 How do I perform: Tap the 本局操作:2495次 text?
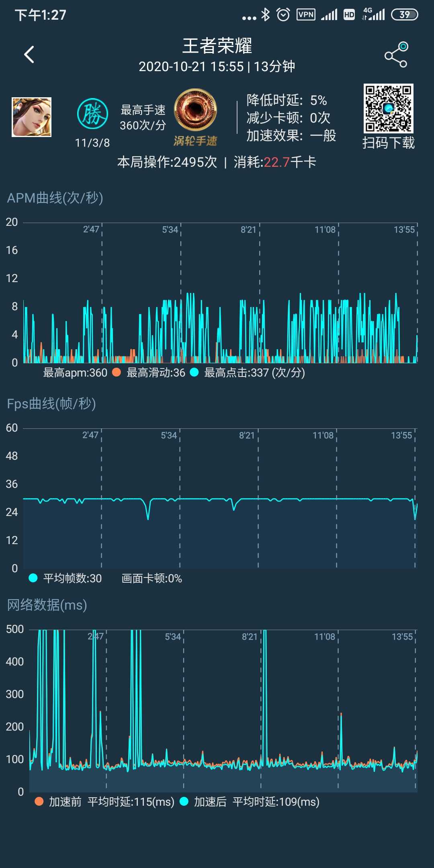(167, 162)
